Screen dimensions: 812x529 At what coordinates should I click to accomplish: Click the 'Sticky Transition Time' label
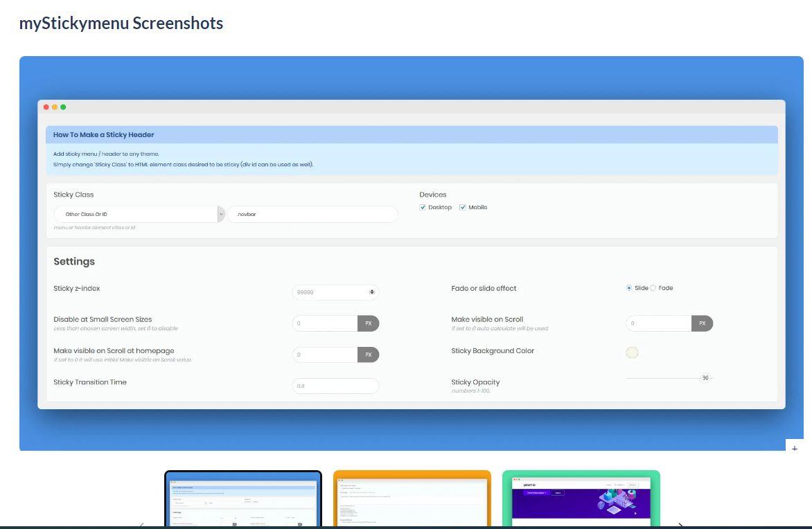[x=90, y=382]
